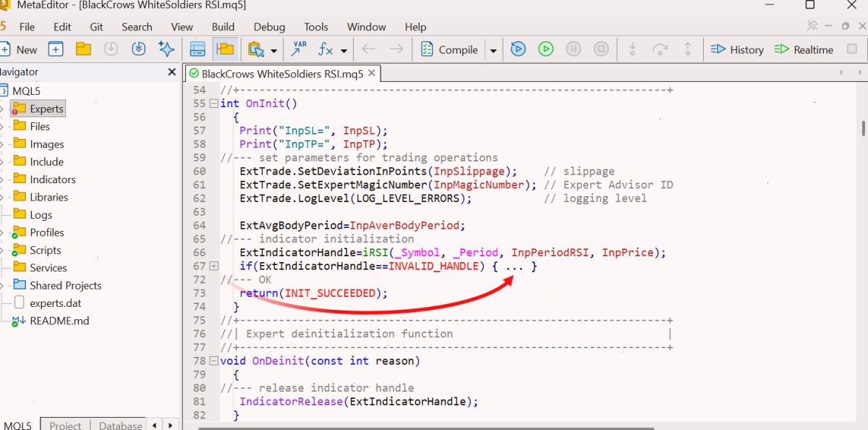The width and height of the screenshot is (868, 430).
Task: Switch to the Database tab in Navigator
Action: tap(120, 425)
